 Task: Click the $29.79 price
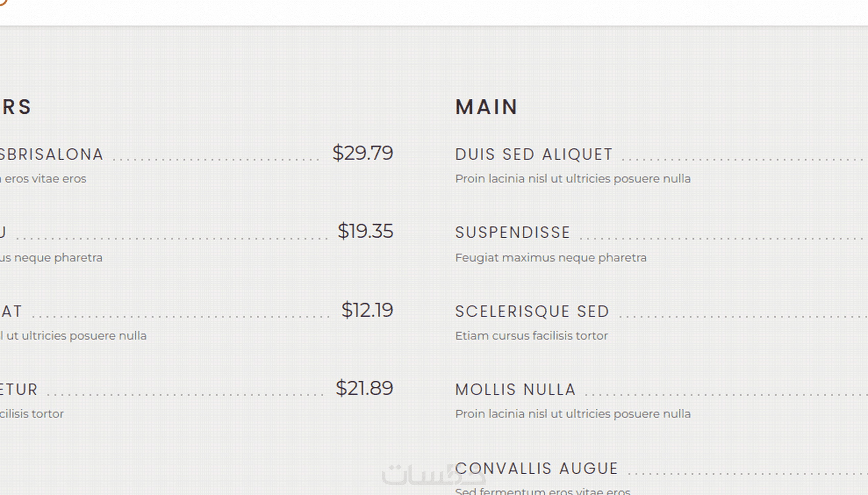(x=363, y=153)
